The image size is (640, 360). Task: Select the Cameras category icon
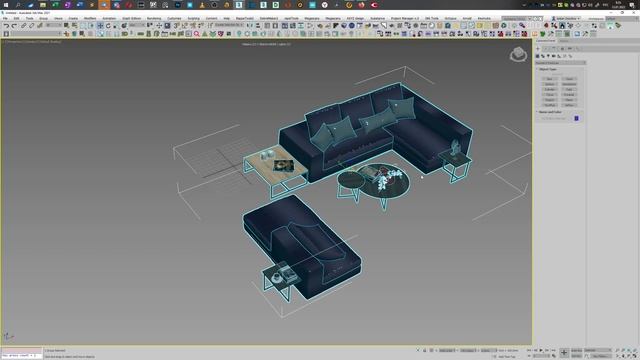553,56
